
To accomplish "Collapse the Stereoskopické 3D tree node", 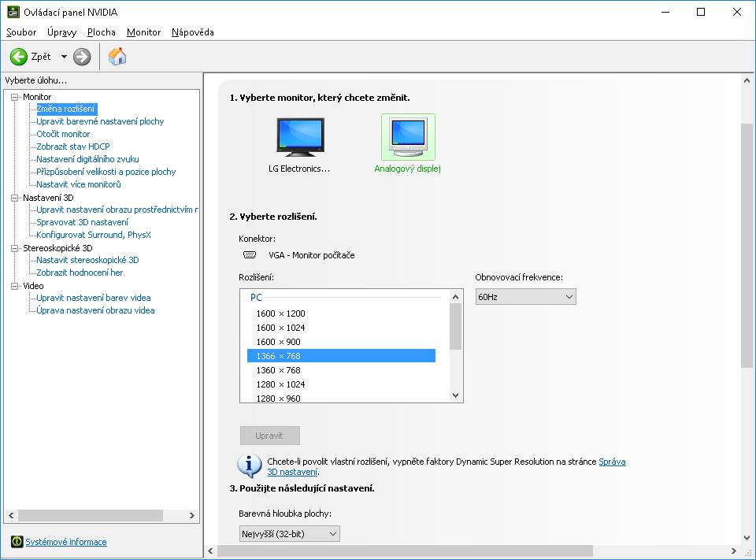I will click(15, 248).
